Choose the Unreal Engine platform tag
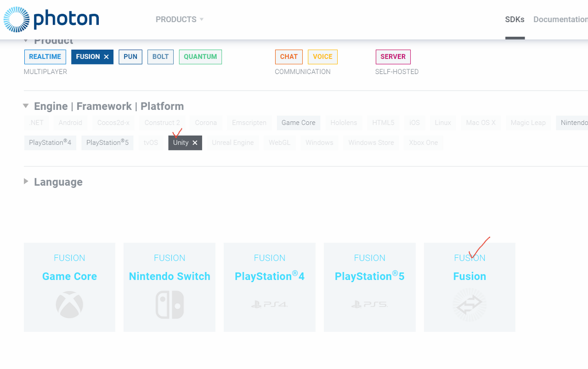 (233, 142)
